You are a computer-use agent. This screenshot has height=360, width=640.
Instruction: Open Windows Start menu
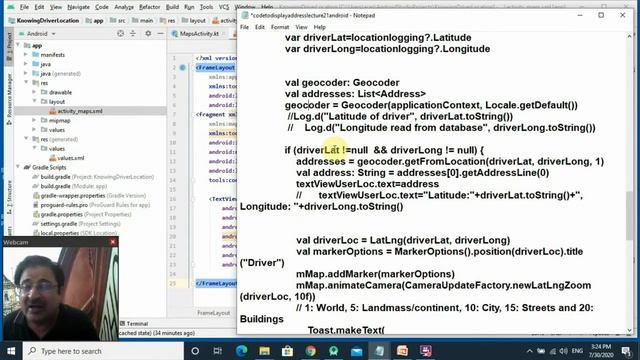pyautogui.click(x=11, y=351)
